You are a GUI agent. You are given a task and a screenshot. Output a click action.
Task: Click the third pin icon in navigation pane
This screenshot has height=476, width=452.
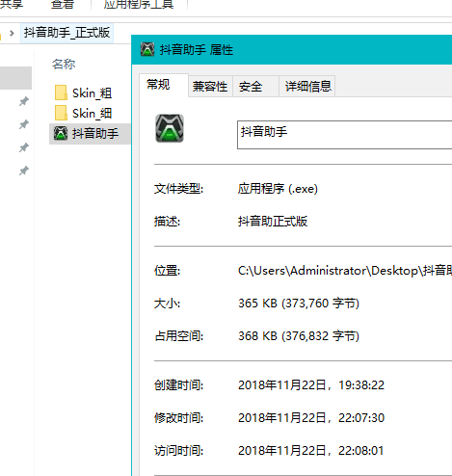pyautogui.click(x=24, y=147)
